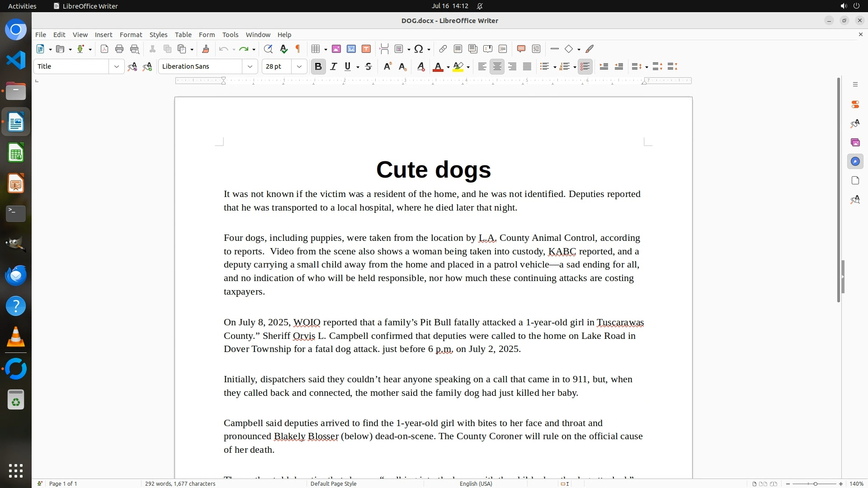Open the Navigator sidebar panel
Screen dimensions: 868x488
point(855,161)
